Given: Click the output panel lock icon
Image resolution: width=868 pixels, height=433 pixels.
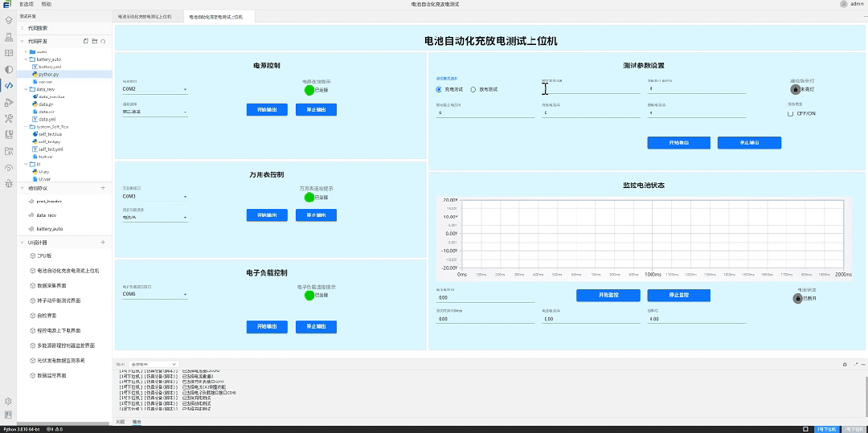Looking at the screenshot, I should coord(845,364).
